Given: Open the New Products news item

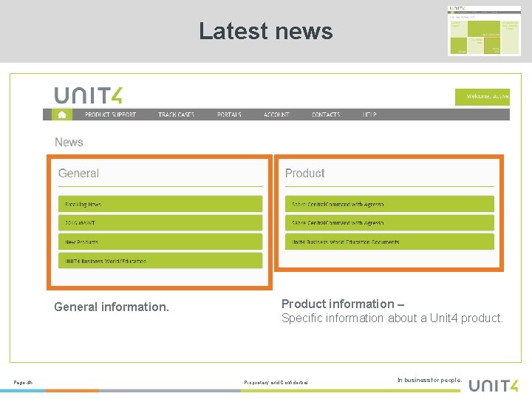Looking at the screenshot, I should [160, 242].
